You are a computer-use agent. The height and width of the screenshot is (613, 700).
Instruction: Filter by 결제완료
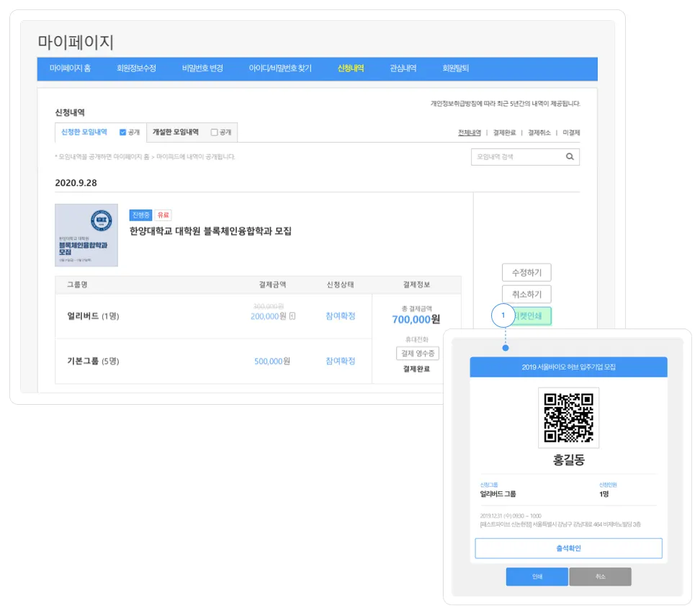tap(504, 133)
